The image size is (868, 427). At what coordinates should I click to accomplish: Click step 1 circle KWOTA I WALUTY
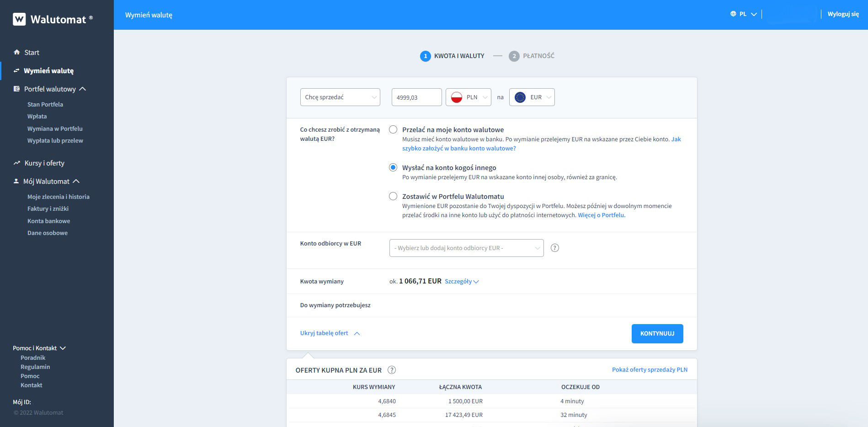coord(425,56)
